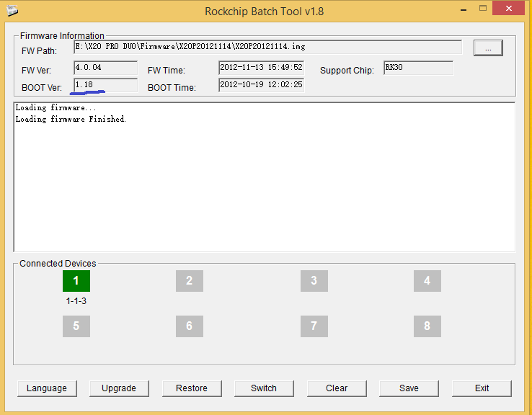Select device slot number 7
Viewport: 532px width, 415px height.
click(x=314, y=326)
